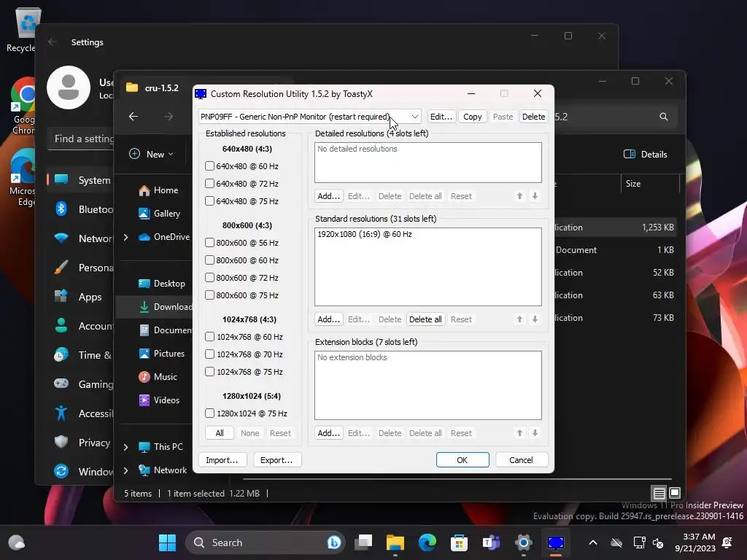Open Teams from taskbar
Image resolution: width=747 pixels, height=560 pixels.
[491, 542]
